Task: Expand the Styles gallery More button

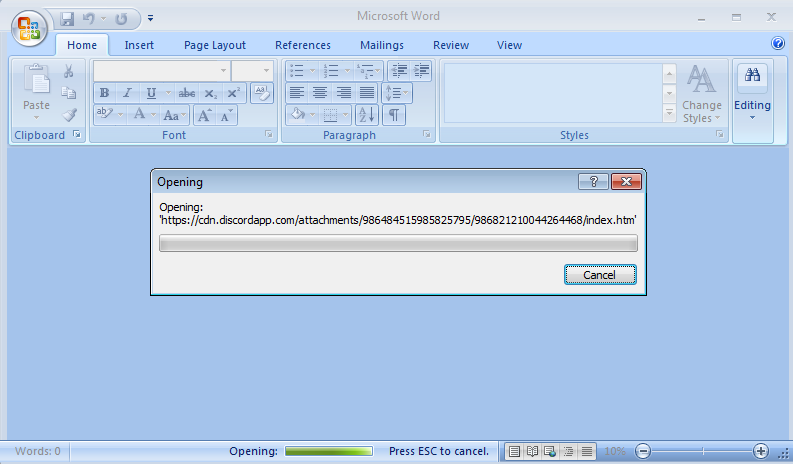Action: point(669,113)
